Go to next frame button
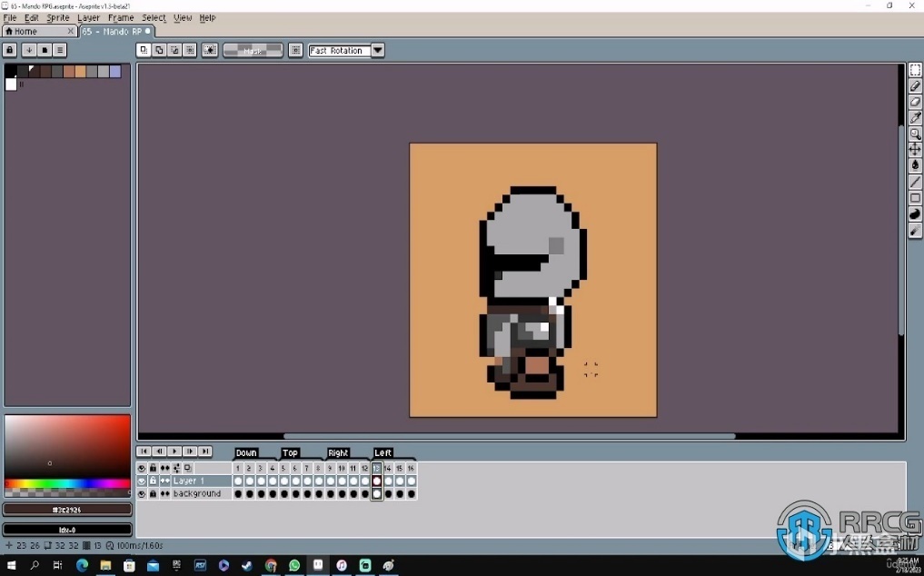Viewport: 924px width, 576px height. pyautogui.click(x=190, y=451)
